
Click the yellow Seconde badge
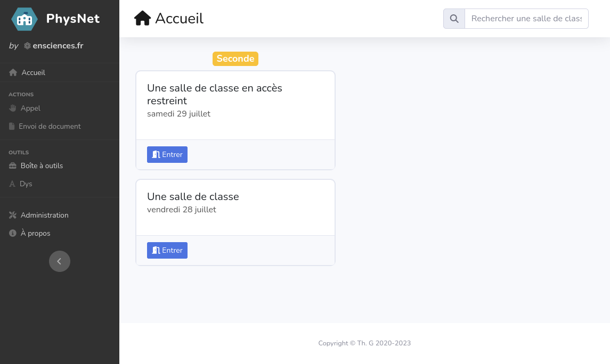[235, 59]
